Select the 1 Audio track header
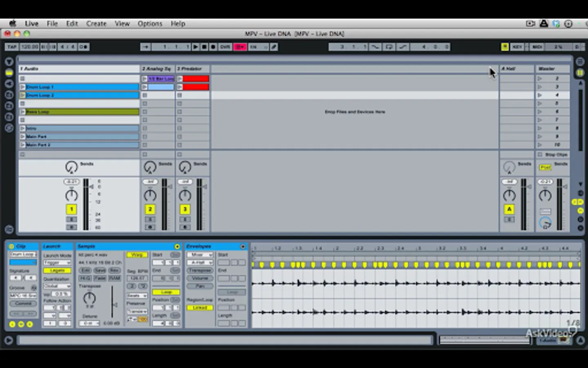 (x=79, y=69)
